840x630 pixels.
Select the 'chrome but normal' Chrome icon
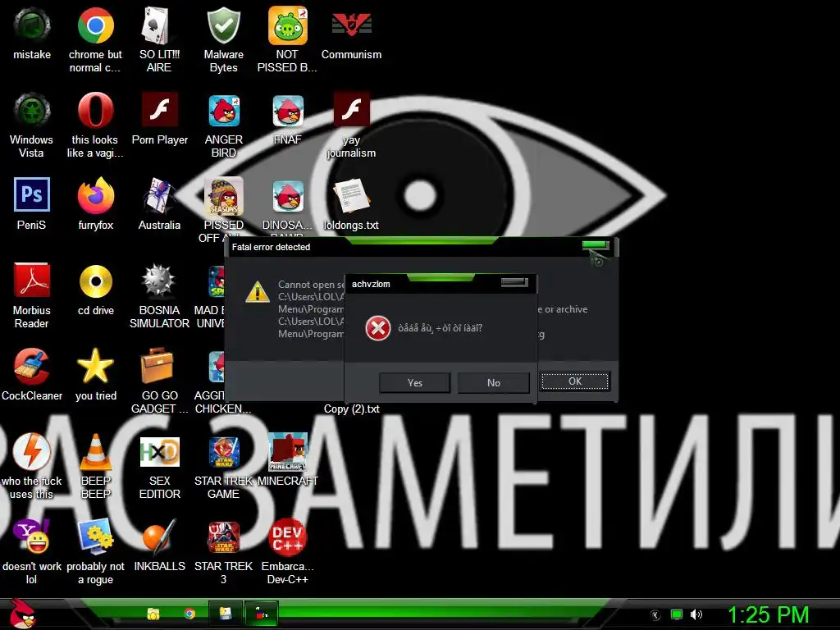[x=95, y=25]
